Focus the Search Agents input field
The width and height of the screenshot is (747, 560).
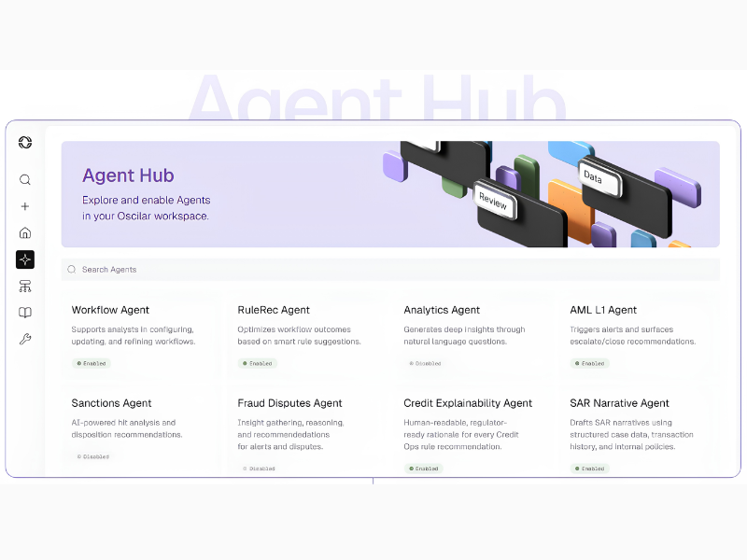(x=390, y=270)
